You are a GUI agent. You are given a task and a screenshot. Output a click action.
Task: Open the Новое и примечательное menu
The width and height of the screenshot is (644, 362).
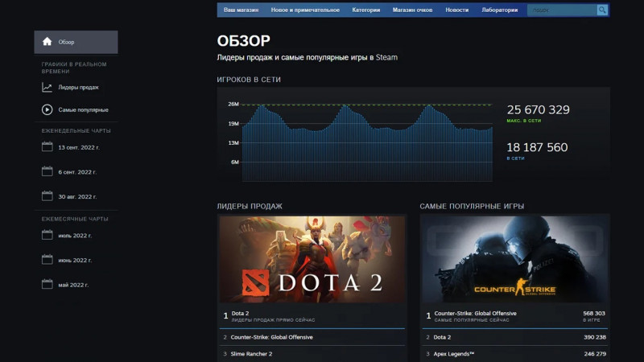[x=305, y=10]
